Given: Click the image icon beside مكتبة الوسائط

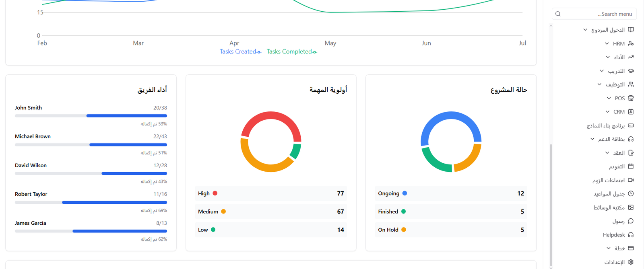Looking at the screenshot, I should 631,207.
